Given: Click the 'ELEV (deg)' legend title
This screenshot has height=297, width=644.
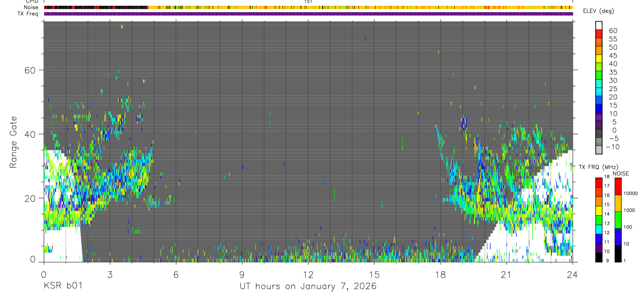Looking at the screenshot, I should point(598,11).
